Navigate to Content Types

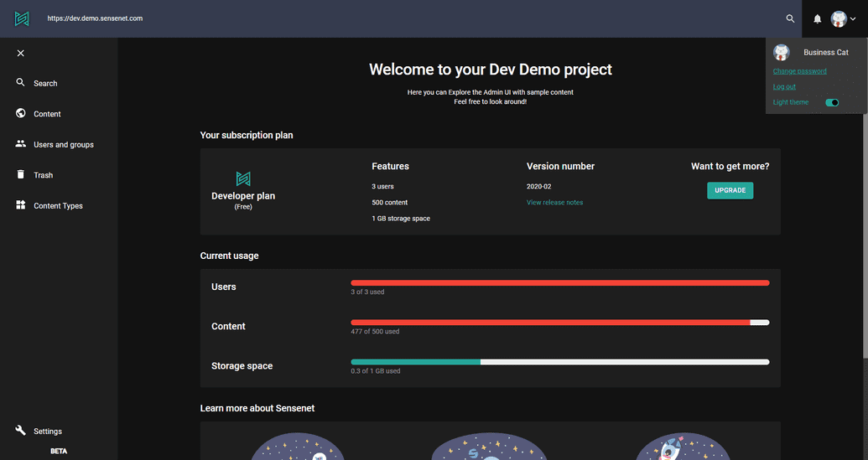pyautogui.click(x=59, y=205)
